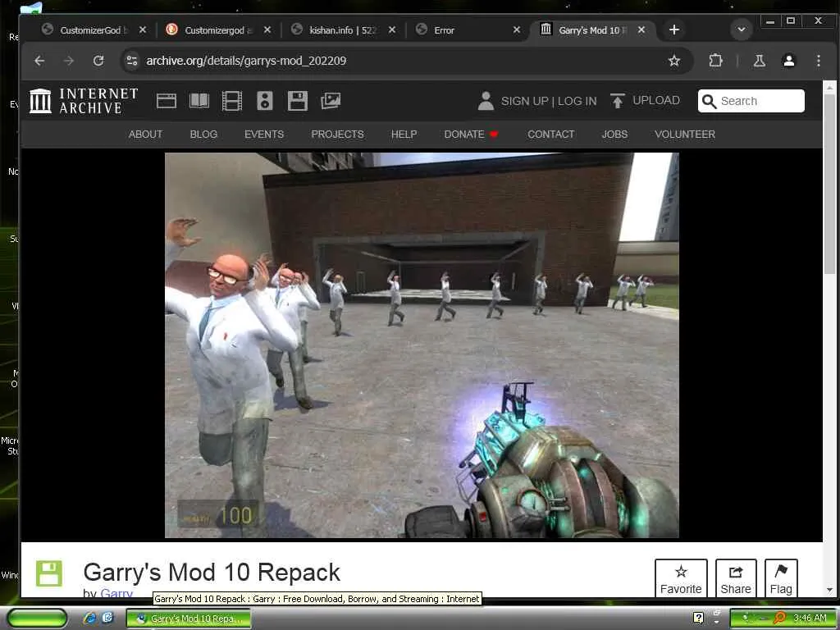This screenshot has width=840, height=630.
Task: Open Internet Explorer icon in taskbar quick launch
Action: click(90, 618)
